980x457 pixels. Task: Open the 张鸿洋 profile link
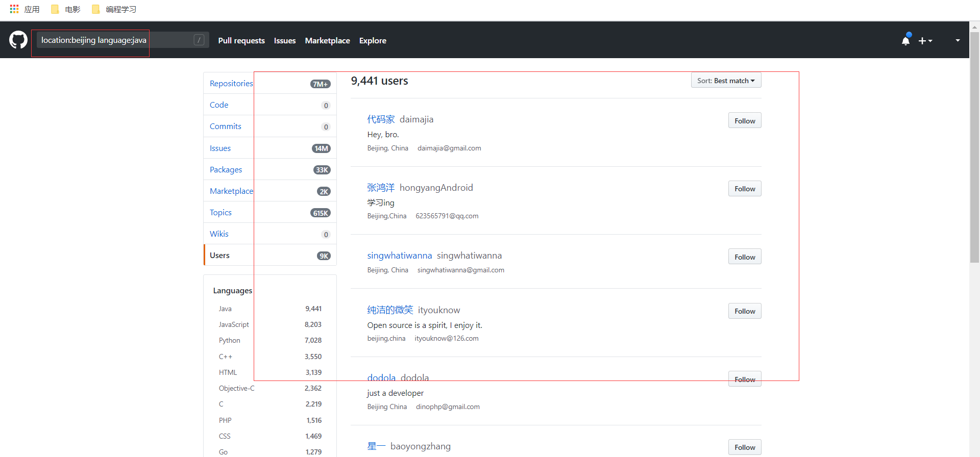coord(381,188)
